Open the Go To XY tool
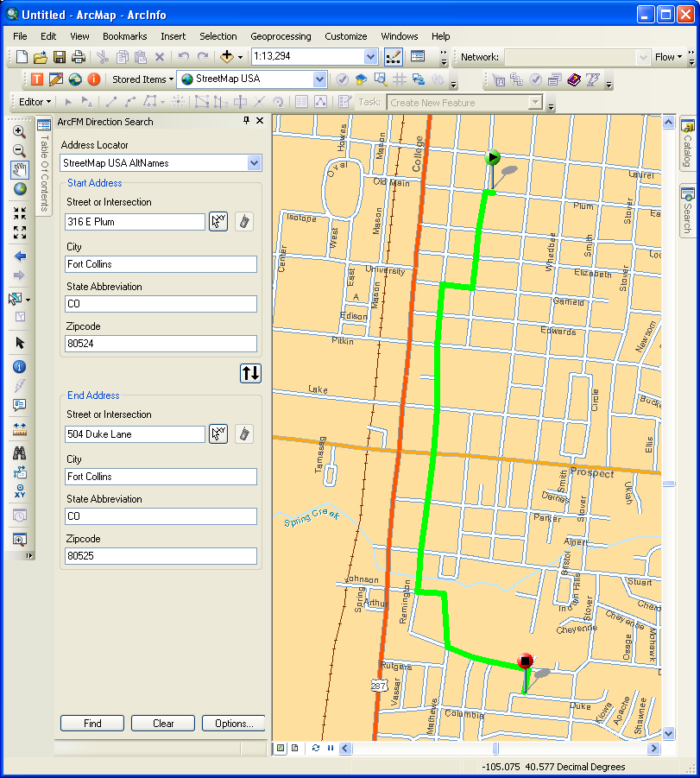This screenshot has width=700, height=778. [19, 491]
